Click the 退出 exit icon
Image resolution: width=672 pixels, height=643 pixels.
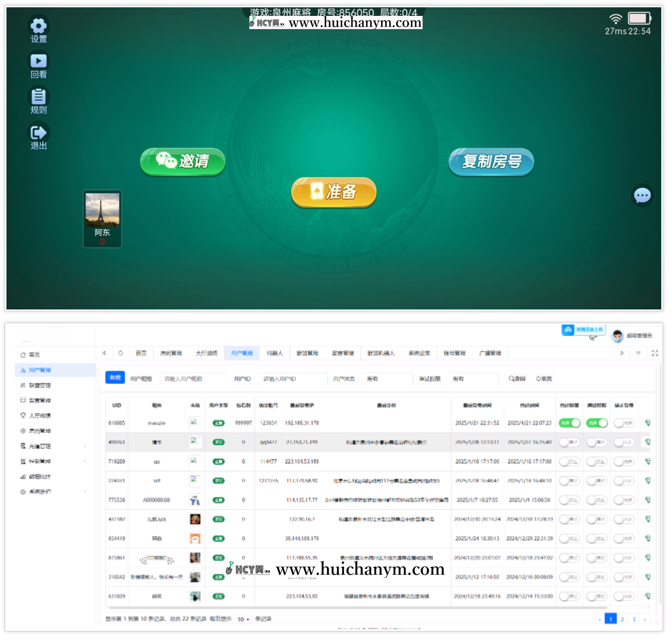tap(38, 133)
